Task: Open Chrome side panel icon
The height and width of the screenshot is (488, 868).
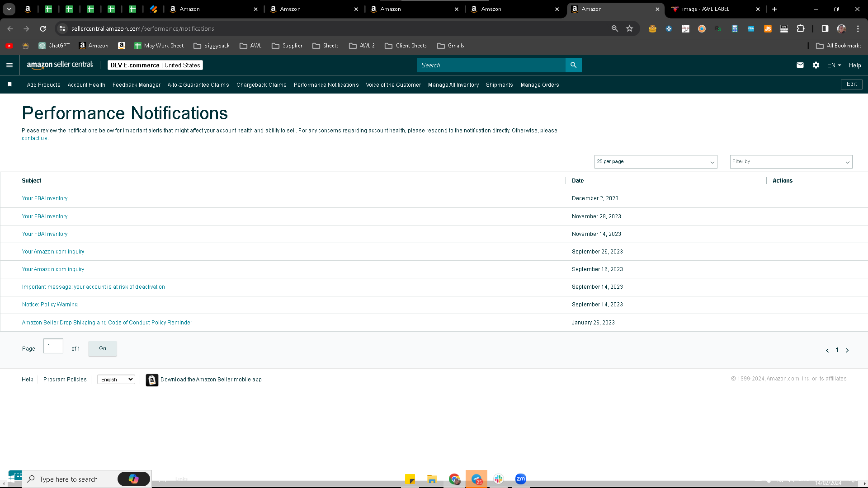Action: point(825,28)
